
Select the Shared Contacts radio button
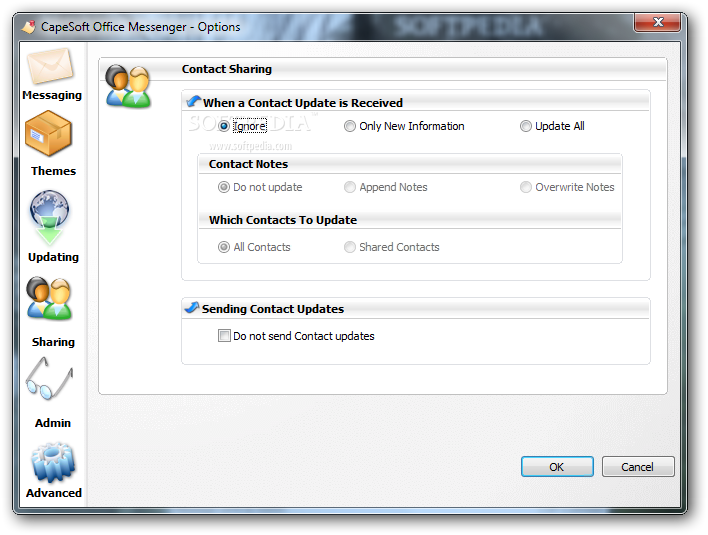pos(350,247)
